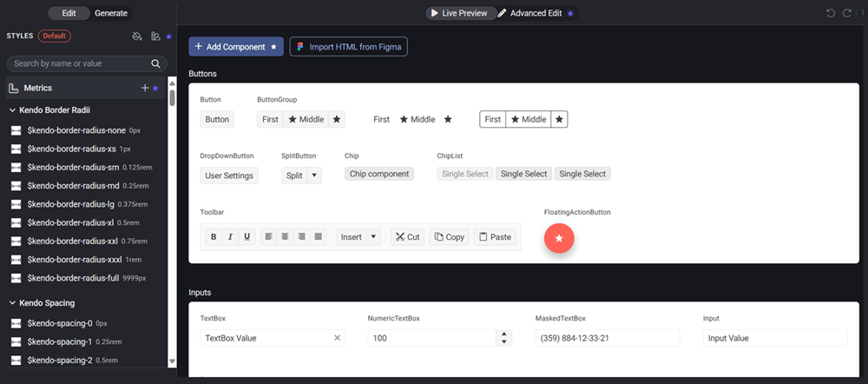
Task: Toggle Underline in the toolbar
Action: 247,237
